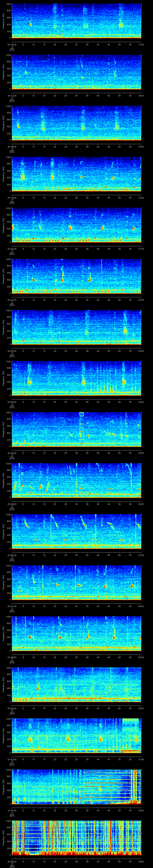Click the 33:00 end time label
This screenshot has width=153, height=868.
(x=141, y=861)
